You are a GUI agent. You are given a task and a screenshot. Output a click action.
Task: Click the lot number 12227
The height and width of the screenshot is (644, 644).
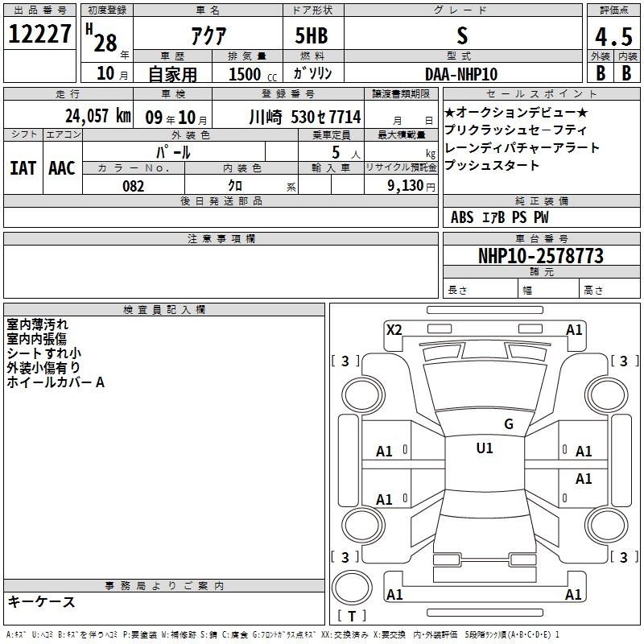click(39, 34)
